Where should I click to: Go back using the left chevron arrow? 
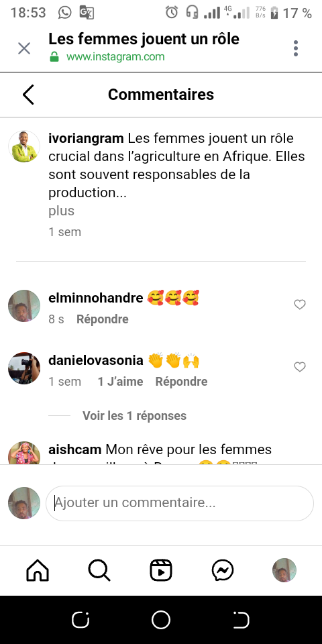(28, 95)
